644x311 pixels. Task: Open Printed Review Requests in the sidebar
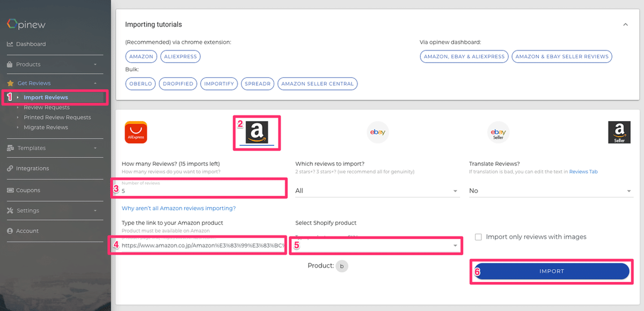coord(57,117)
